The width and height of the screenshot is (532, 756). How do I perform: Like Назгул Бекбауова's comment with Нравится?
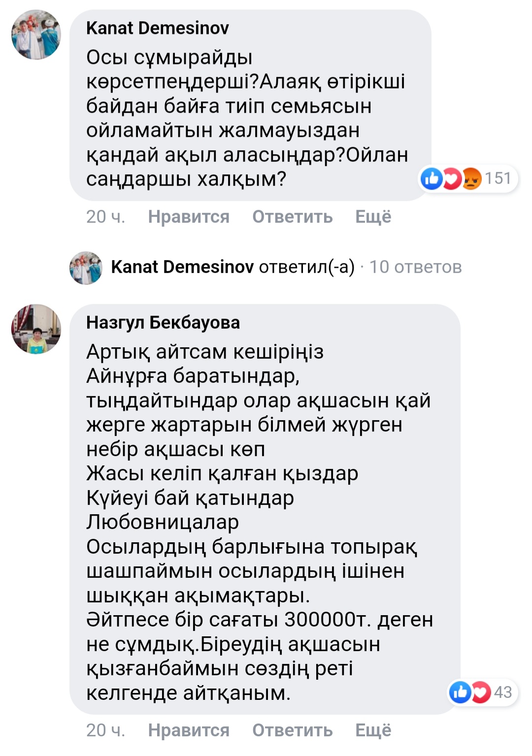pos(189,730)
